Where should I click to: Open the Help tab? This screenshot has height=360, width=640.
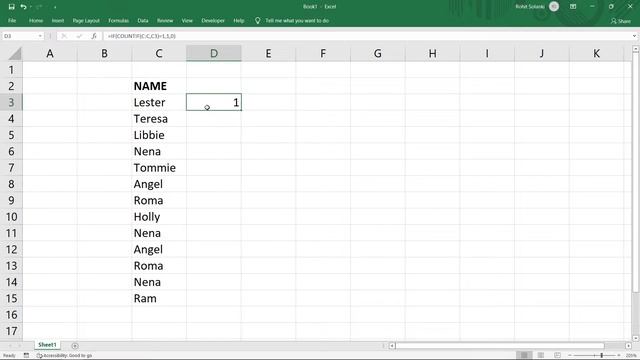[x=239, y=20]
